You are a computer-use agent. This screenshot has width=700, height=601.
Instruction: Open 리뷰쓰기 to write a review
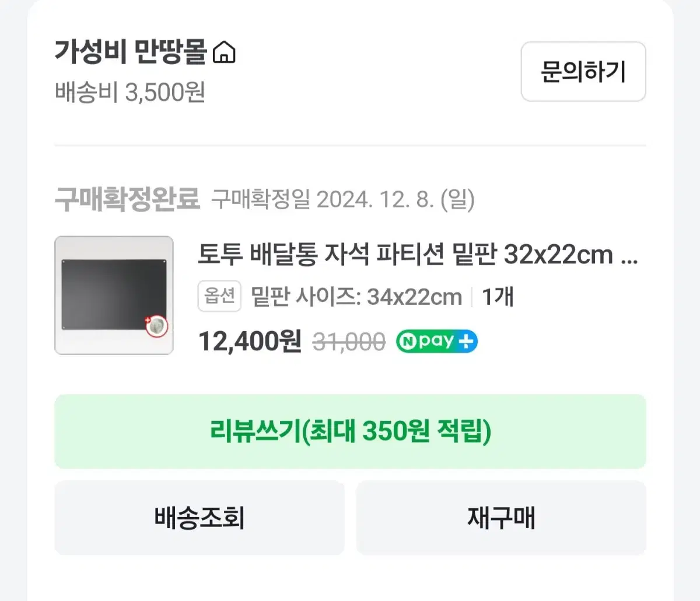[x=350, y=431]
